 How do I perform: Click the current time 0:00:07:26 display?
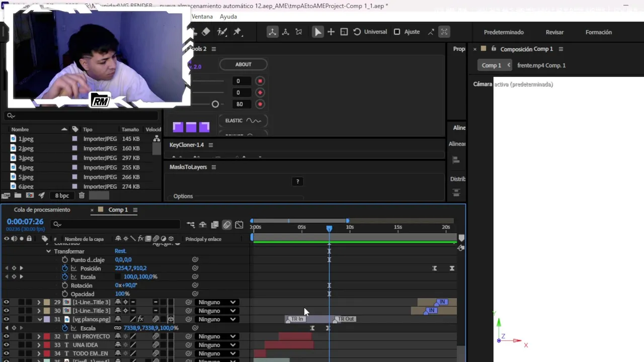click(25, 222)
